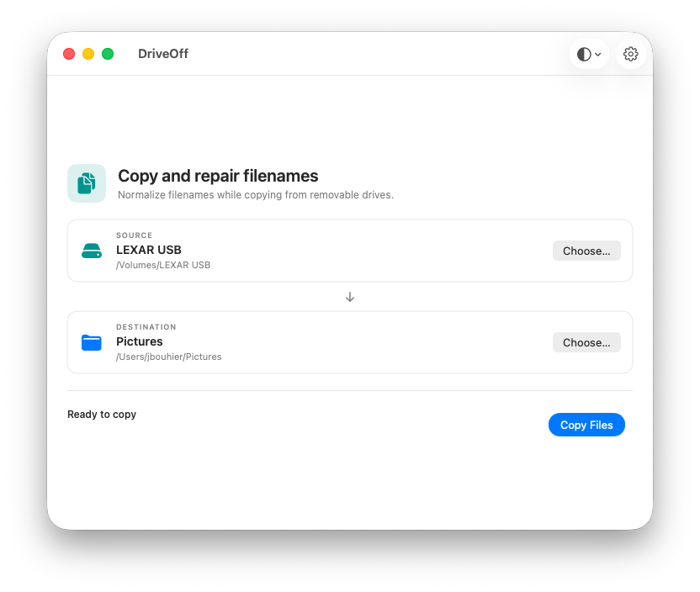Close the DriveOff window

[69, 54]
